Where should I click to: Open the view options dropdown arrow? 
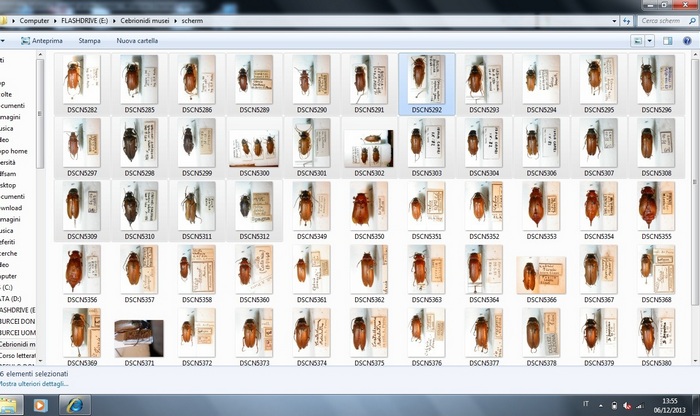point(652,41)
